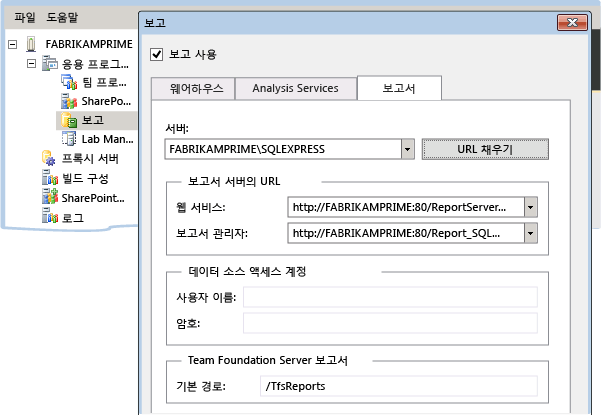The height and width of the screenshot is (415, 601).
Task: Click the SharePoint extensions icon
Action: [50, 197]
